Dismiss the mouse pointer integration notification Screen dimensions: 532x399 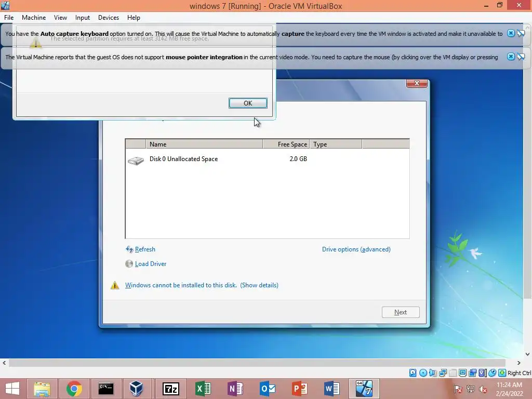(511, 57)
